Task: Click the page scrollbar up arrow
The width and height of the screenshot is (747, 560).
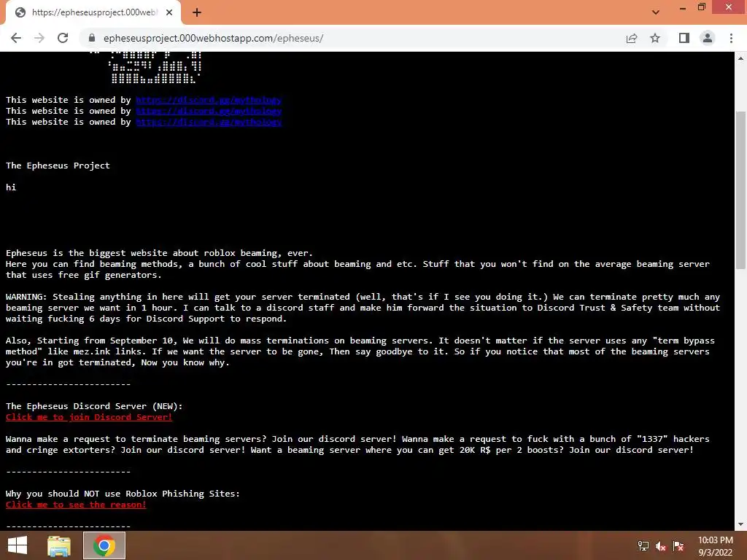Action: click(x=740, y=58)
